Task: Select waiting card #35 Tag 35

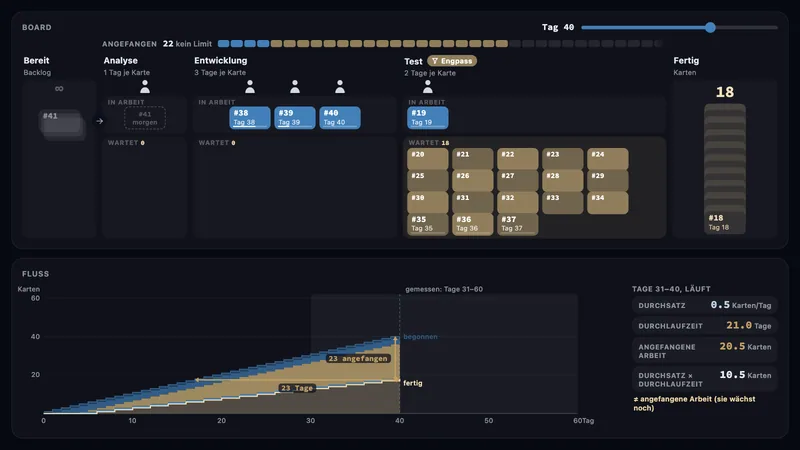Action: click(x=428, y=224)
